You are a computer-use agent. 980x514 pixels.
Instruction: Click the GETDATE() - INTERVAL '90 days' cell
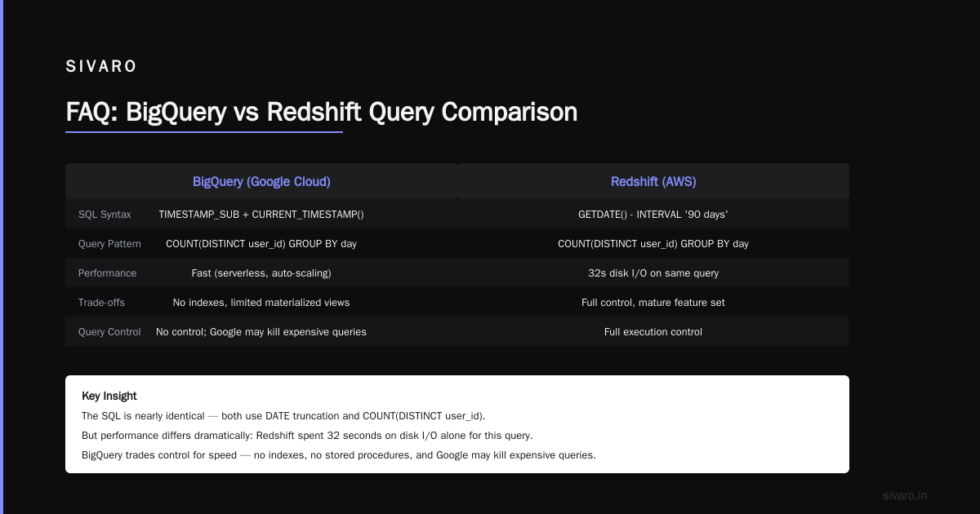(x=653, y=214)
